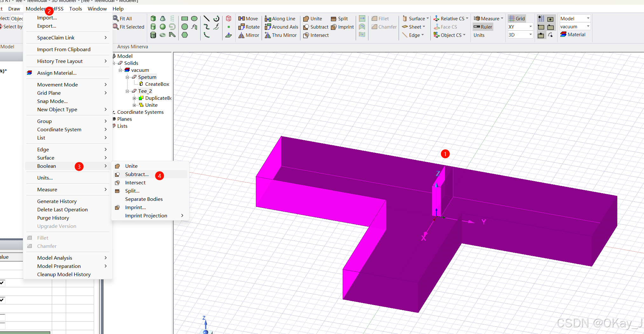This screenshot has height=334, width=644.
Task: Select the Draw torus tool icon
Action: pos(163,35)
